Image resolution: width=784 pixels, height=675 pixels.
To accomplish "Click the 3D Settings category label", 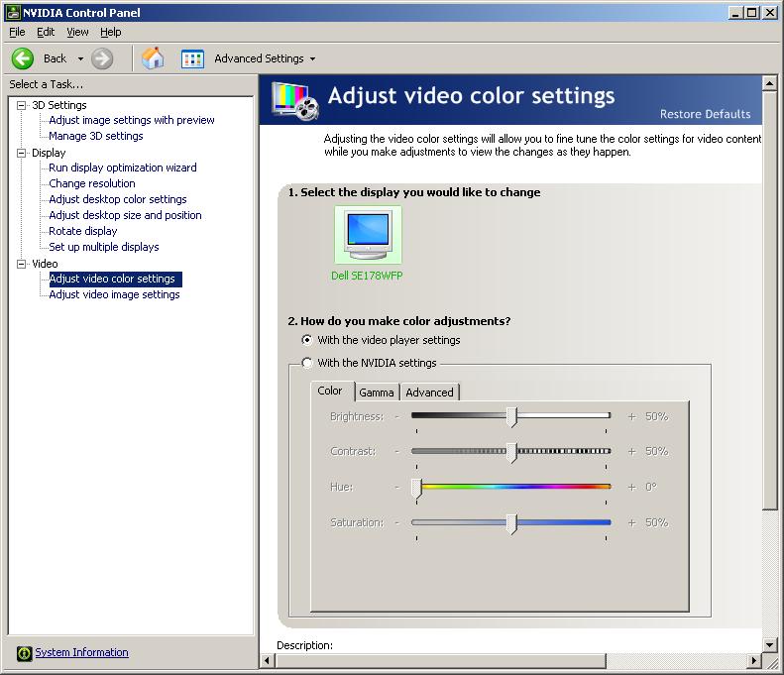I will click(x=59, y=105).
